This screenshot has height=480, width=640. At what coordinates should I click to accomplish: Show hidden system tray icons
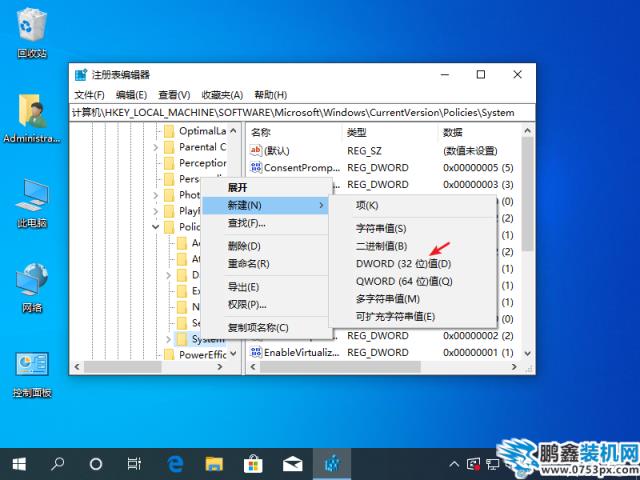coord(453,464)
